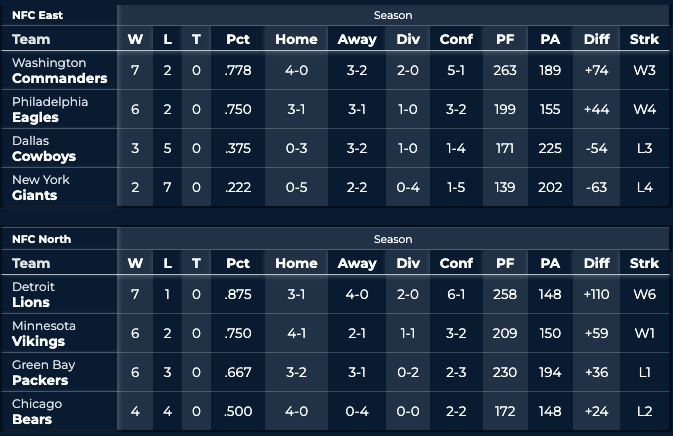
Task: Open the Philadelphia Eagles team page
Action: click(x=50, y=110)
